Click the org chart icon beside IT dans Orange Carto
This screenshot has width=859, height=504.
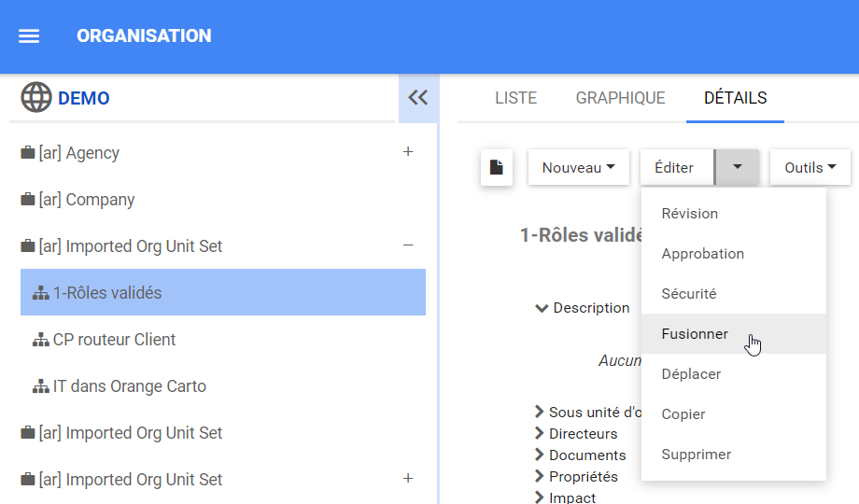pos(41,386)
